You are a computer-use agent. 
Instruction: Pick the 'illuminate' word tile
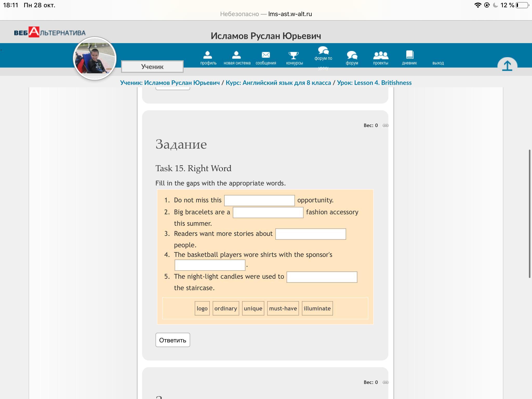click(x=317, y=308)
